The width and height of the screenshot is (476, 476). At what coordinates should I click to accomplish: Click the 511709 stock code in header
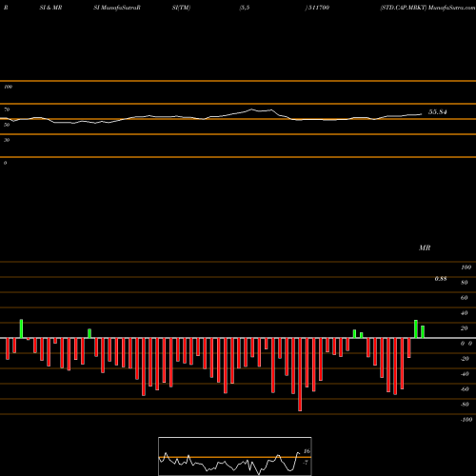319,8
